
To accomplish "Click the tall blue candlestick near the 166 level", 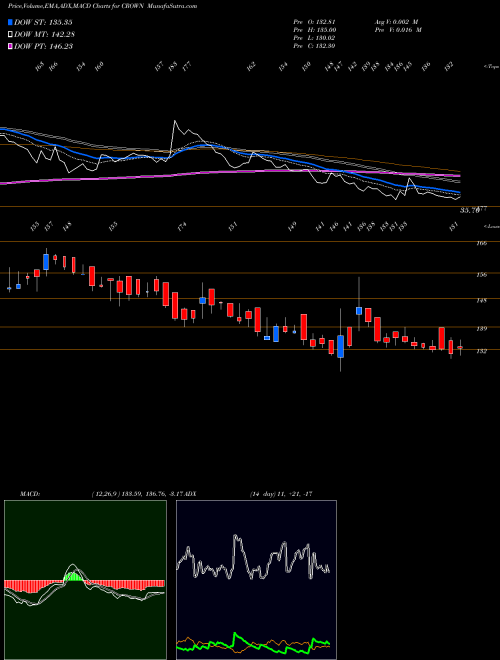I will pos(46,262).
